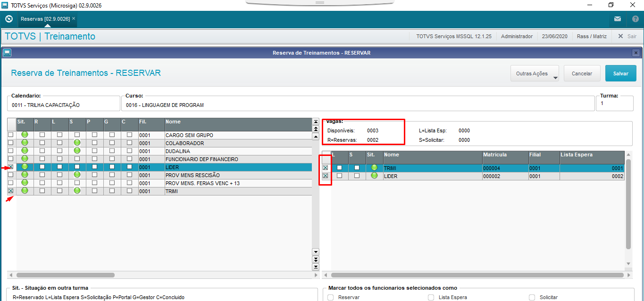The width and height of the screenshot is (644, 301).
Task: Save the reservation with Salvar
Action: (621, 73)
